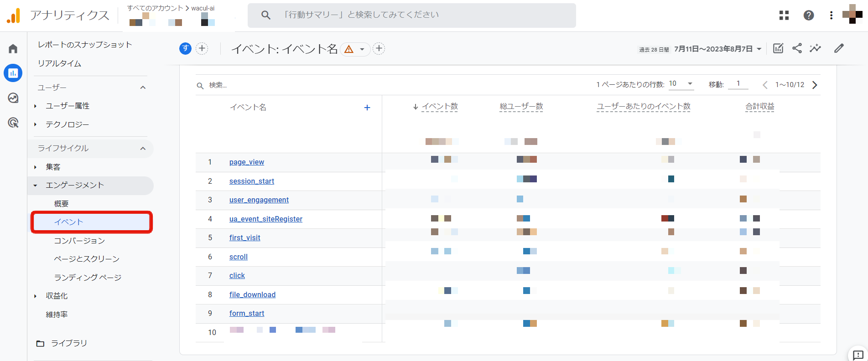Sort by 総ユーザー数 column header
This screenshot has width=868, height=361.
(x=521, y=107)
